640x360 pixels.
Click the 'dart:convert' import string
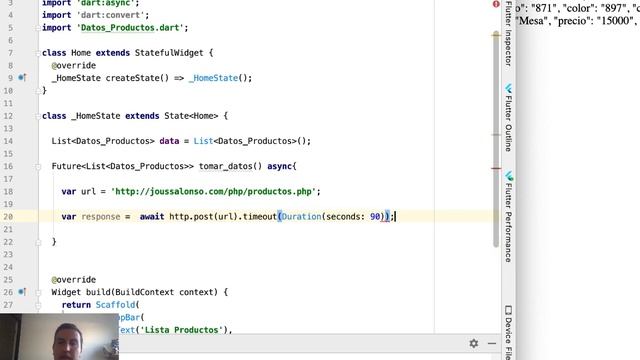[110, 15]
